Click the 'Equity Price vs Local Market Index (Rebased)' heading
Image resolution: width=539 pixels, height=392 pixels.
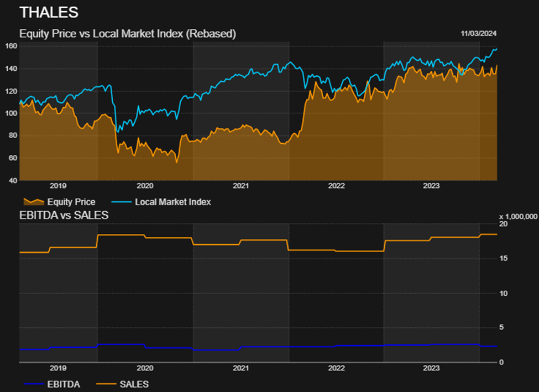128,34
